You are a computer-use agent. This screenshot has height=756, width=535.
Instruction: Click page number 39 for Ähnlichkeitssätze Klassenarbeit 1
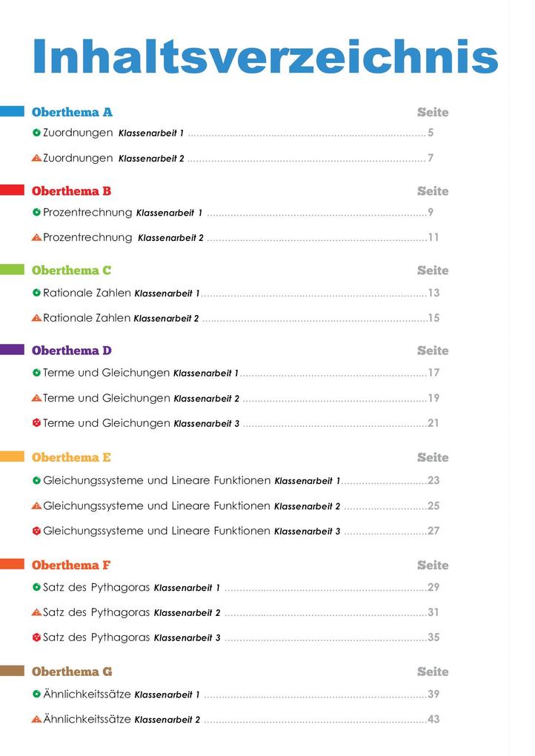(433, 694)
